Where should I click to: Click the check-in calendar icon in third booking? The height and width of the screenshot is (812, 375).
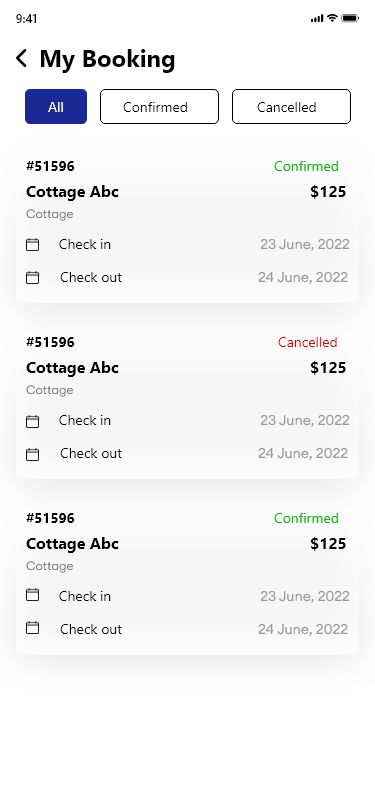[x=33, y=594]
